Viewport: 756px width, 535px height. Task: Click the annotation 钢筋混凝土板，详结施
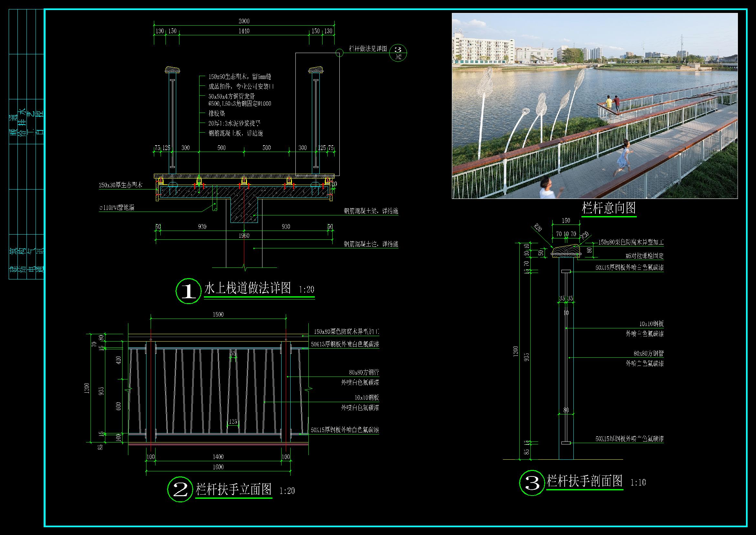(236, 133)
